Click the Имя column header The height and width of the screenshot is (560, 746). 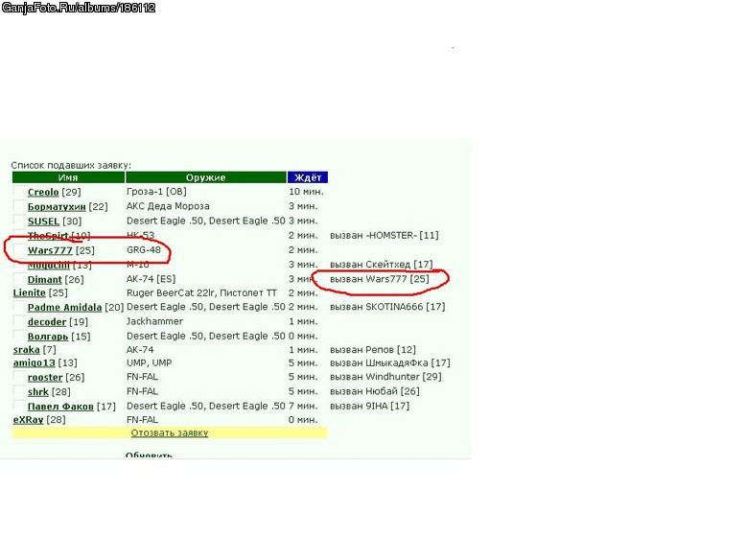[x=68, y=177]
